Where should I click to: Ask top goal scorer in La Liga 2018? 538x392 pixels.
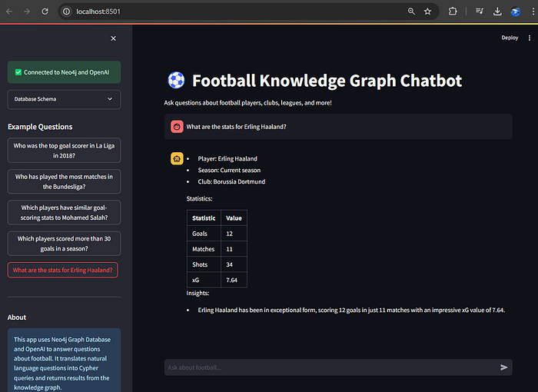click(x=64, y=151)
